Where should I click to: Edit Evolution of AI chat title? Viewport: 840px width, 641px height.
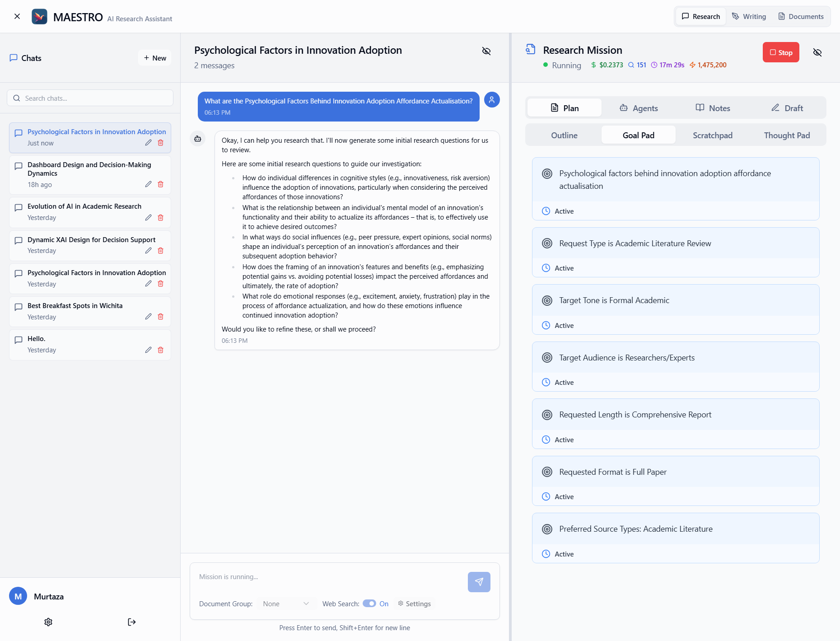coord(148,218)
